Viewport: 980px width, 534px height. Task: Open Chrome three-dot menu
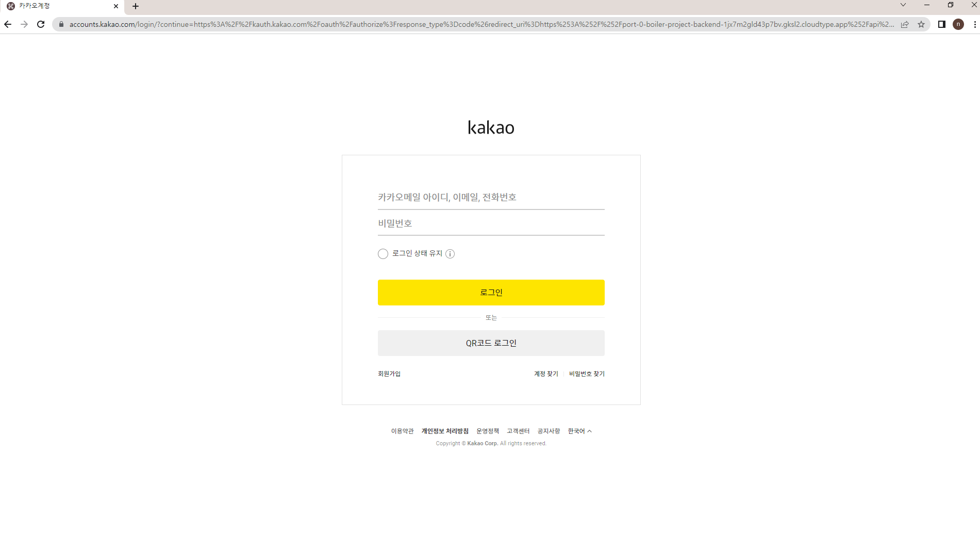[975, 24]
